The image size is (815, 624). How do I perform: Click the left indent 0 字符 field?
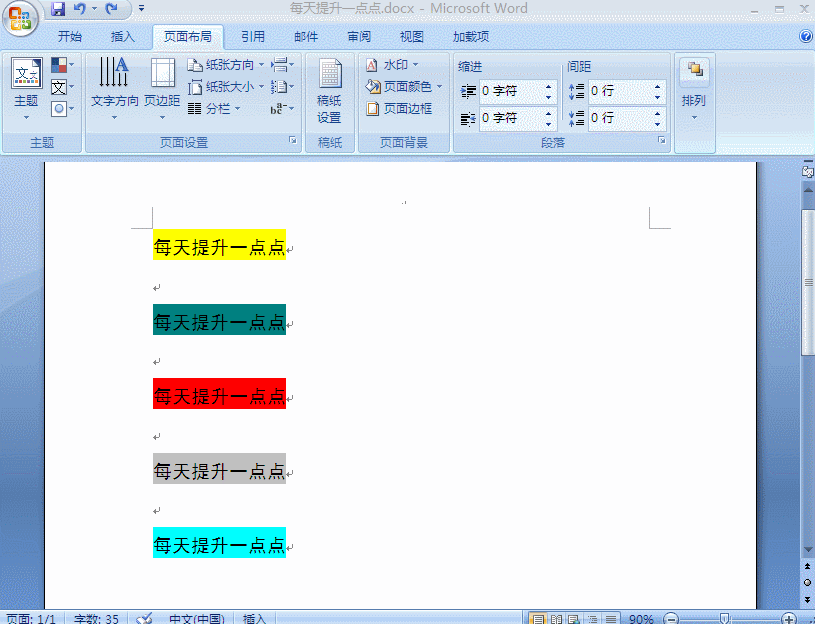pos(510,91)
